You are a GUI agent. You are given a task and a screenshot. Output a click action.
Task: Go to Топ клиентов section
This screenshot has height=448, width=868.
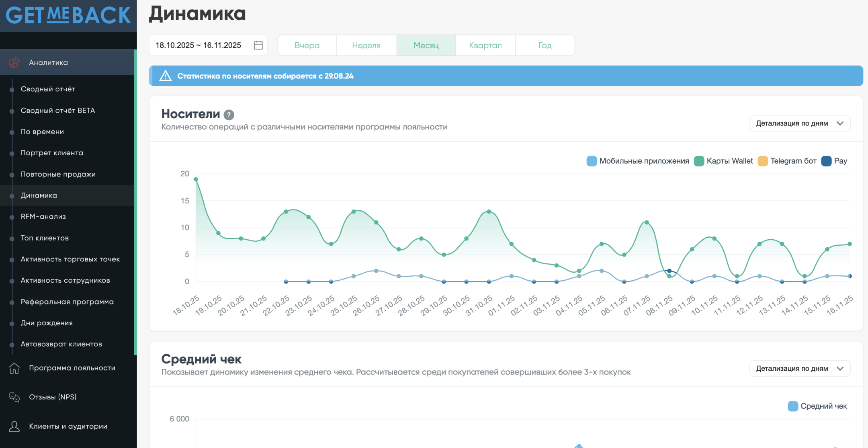tap(45, 238)
